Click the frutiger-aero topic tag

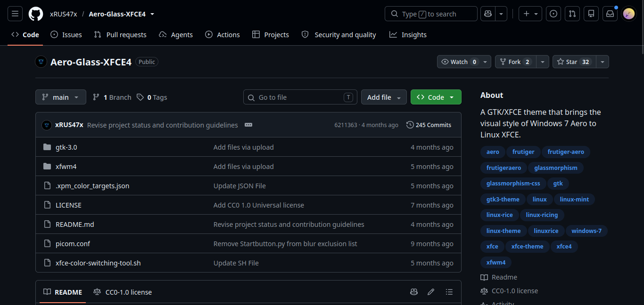566,152
